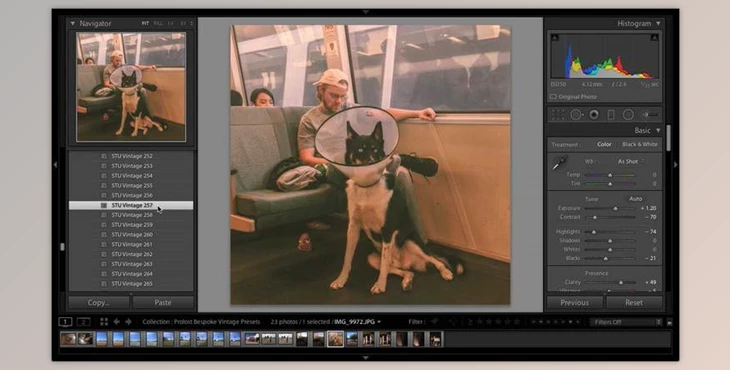Adjust the Temp slider handle
Viewport: 730px width, 370px height.
click(x=610, y=175)
